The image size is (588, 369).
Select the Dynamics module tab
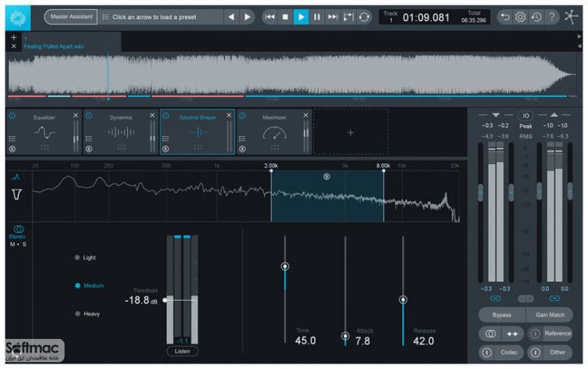120,132
